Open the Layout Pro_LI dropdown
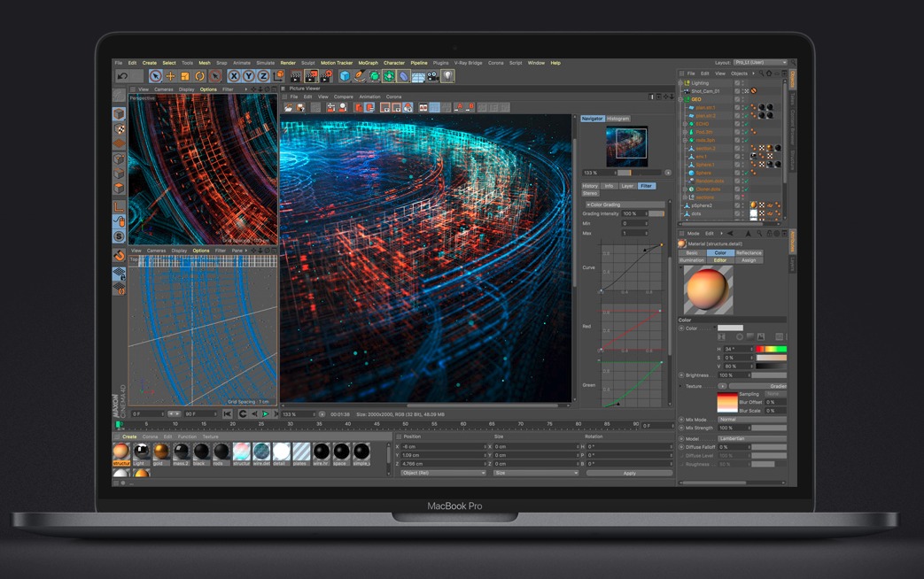Screen dimensions: 924x579 click(x=760, y=63)
